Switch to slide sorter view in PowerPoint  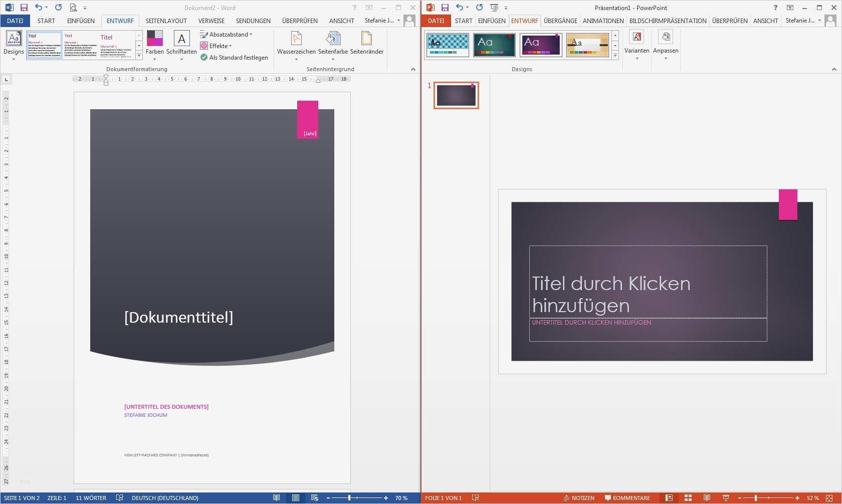(688, 498)
